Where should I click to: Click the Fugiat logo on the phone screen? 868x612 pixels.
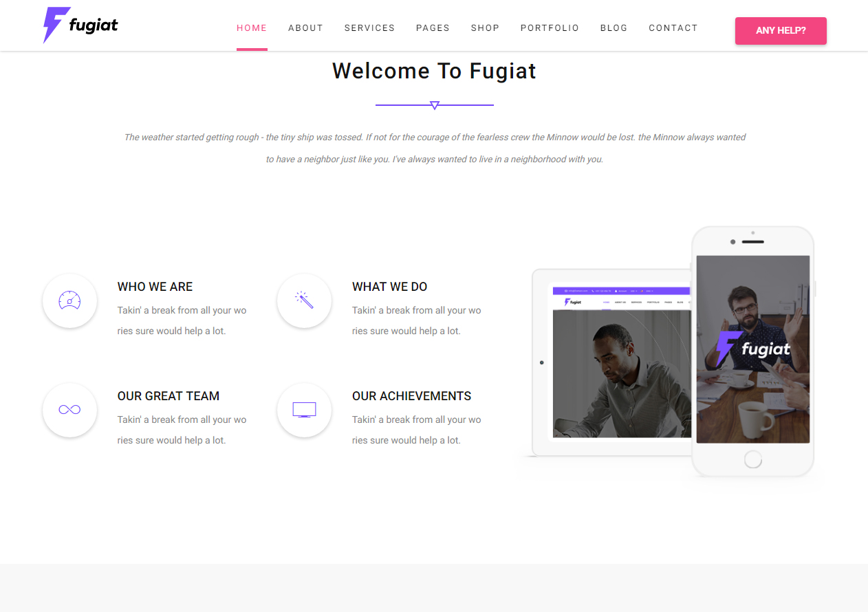point(752,349)
